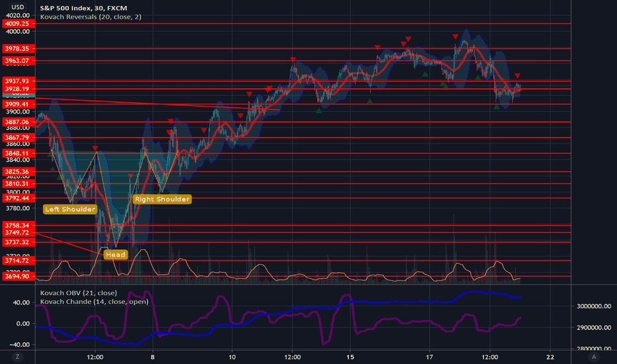
Task: Click the 2900000.00 OBV scale value
Action: 594,328
